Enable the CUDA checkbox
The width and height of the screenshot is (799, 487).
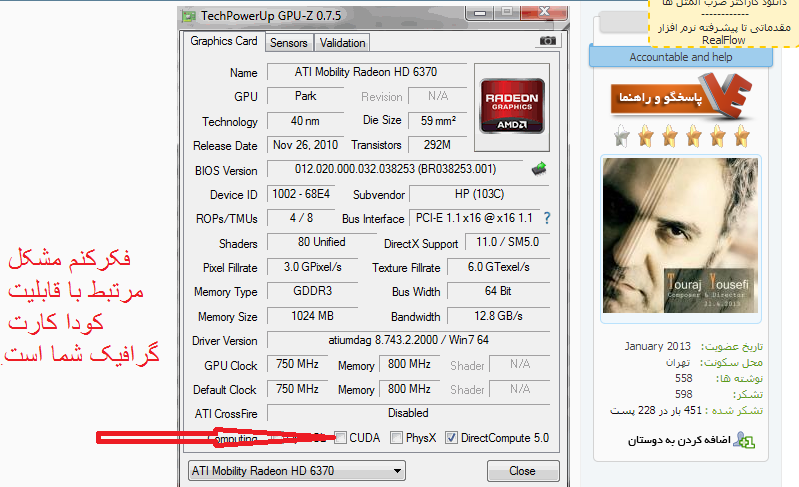[340, 438]
